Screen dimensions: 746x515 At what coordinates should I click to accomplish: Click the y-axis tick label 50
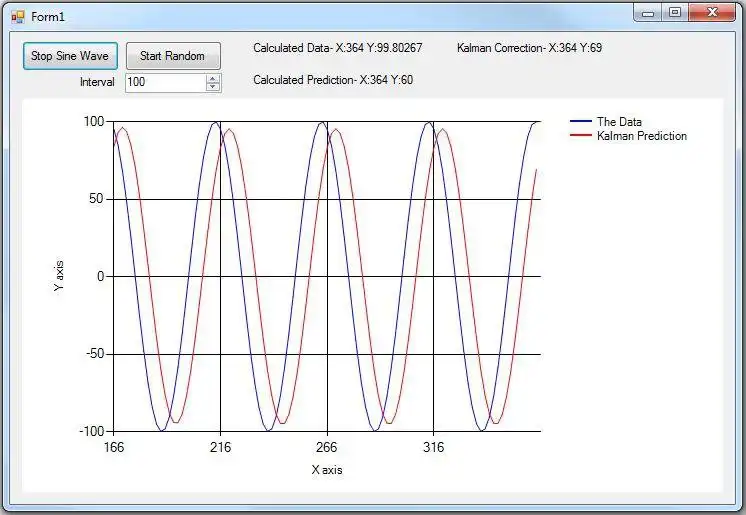(97, 199)
